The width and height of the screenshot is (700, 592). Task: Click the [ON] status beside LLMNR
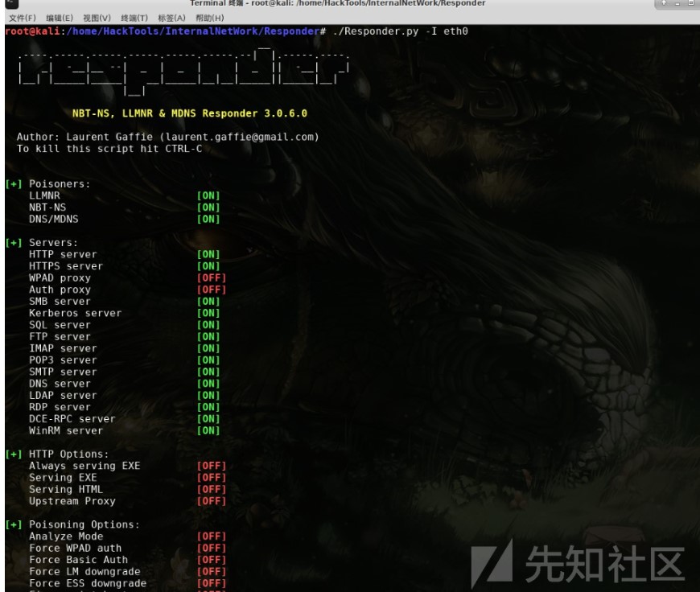(x=208, y=195)
